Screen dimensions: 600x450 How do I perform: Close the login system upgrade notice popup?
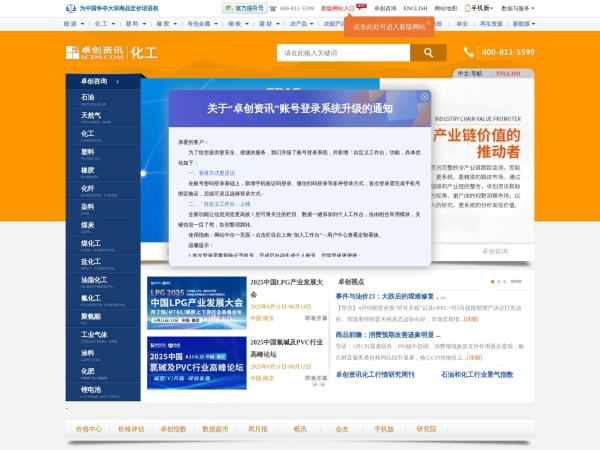424,96
